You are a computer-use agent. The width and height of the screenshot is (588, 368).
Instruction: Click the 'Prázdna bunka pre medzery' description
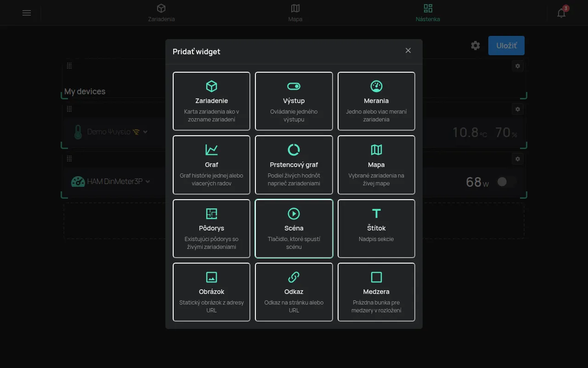(376, 306)
